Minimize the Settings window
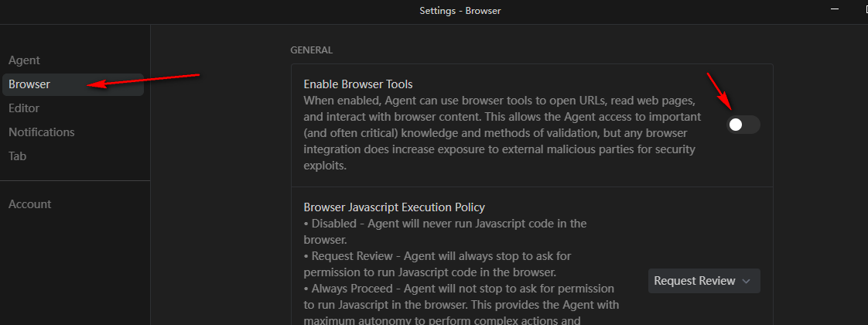 835,9
